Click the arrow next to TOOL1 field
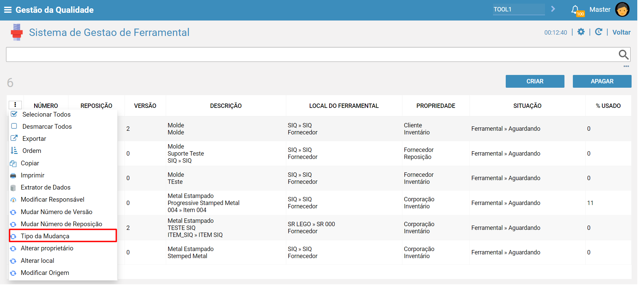644x286 pixels. tap(553, 9)
